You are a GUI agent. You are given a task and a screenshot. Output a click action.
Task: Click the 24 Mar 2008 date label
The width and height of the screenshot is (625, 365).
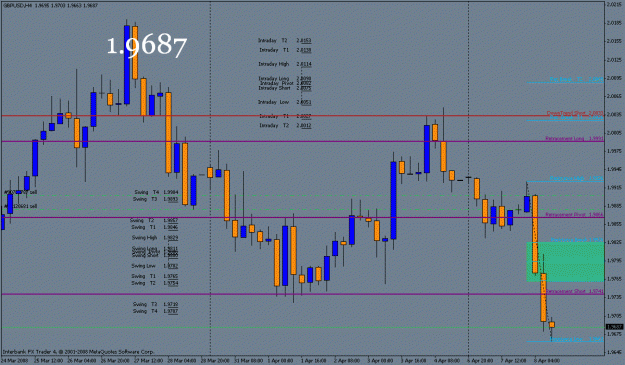click(15, 361)
